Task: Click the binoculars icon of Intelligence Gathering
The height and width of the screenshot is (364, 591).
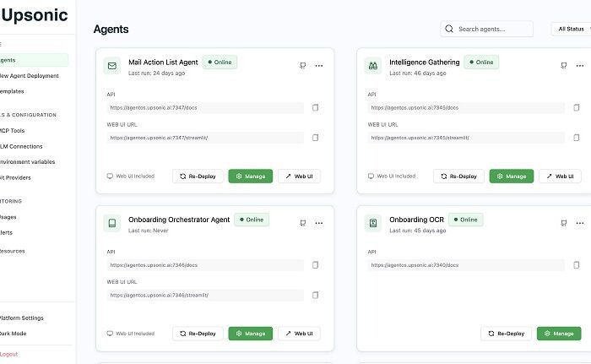Action: click(372, 66)
